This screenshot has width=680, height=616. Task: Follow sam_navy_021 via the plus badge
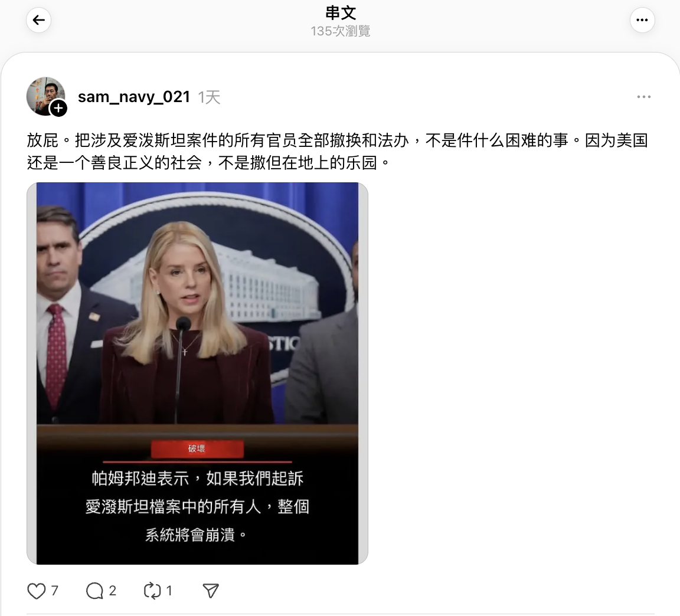click(x=58, y=109)
